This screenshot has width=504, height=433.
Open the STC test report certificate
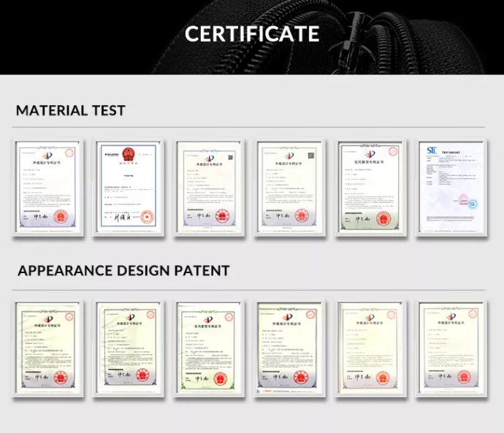tap(451, 188)
